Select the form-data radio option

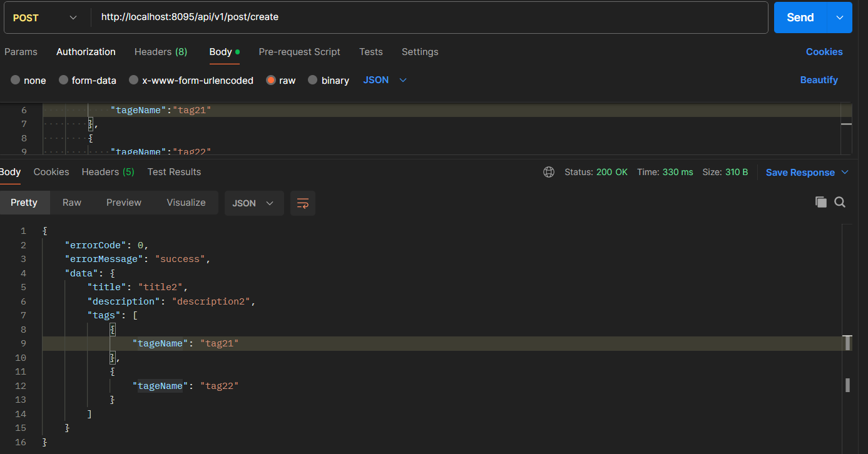pos(64,80)
